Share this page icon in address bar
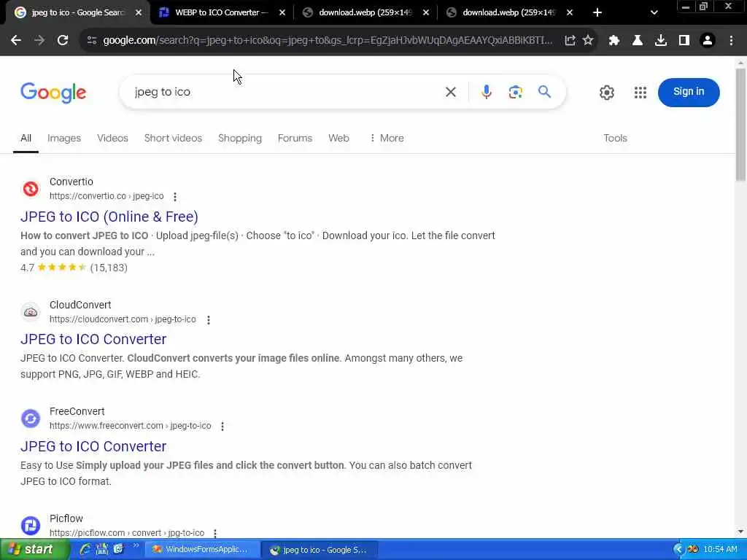Viewport: 747px width, 560px height. pos(570,41)
